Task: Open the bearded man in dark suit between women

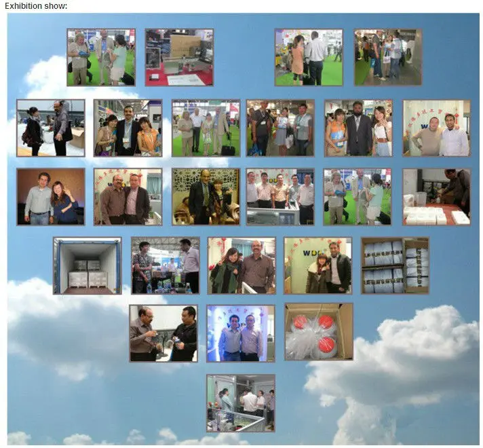Action: (x=358, y=128)
